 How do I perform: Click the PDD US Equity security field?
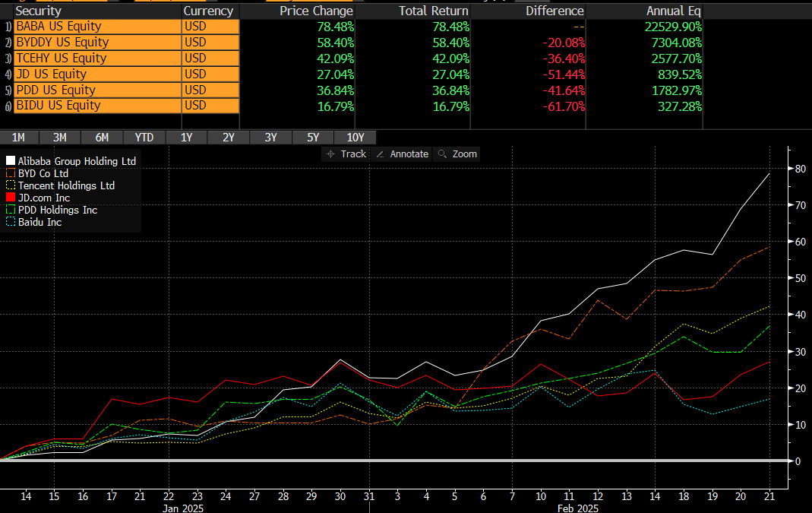click(x=97, y=90)
